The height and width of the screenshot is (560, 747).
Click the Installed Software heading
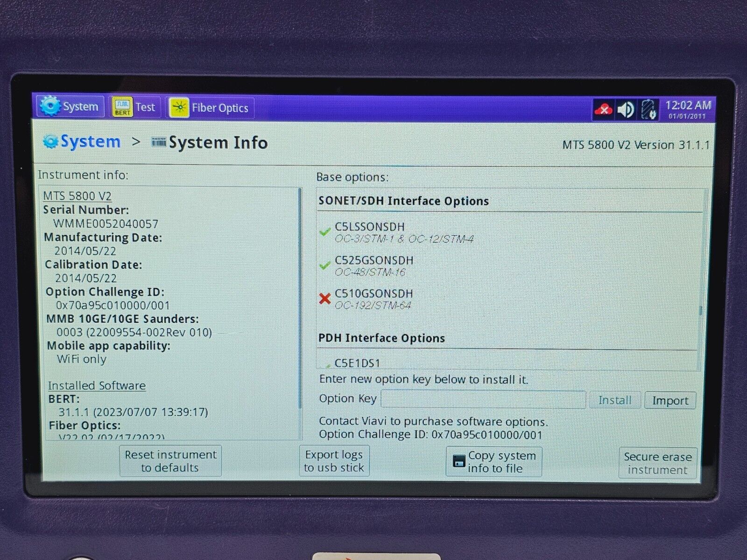point(97,386)
